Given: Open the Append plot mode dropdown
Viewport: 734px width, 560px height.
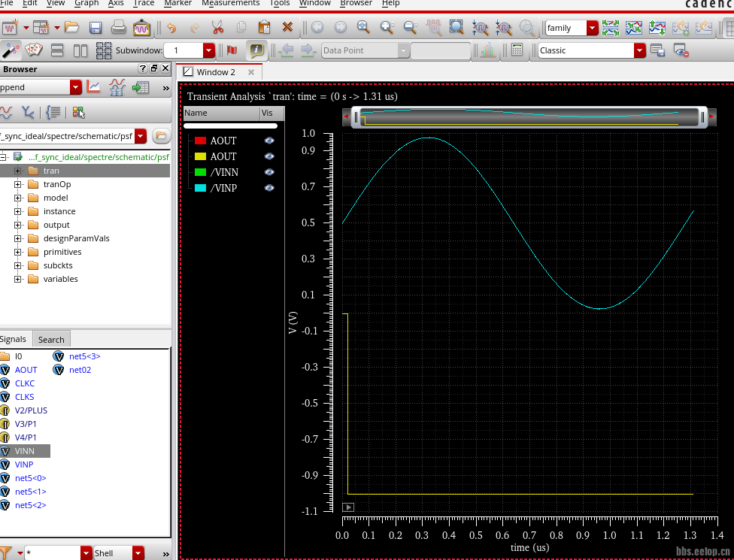Looking at the screenshot, I should [x=76, y=87].
